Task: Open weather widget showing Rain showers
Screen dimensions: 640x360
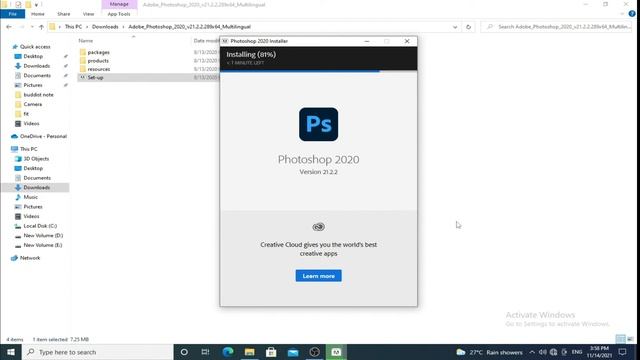Action: [x=489, y=352]
